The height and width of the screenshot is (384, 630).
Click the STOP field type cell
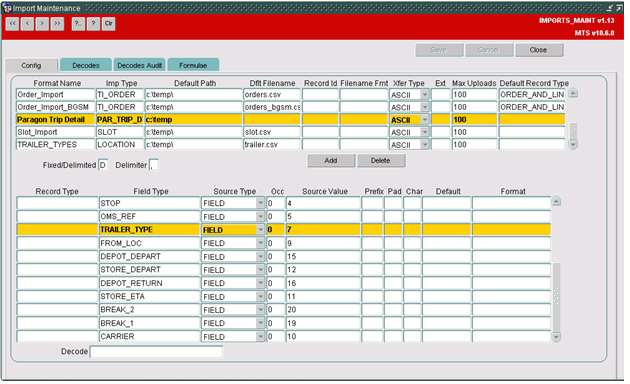click(149, 203)
